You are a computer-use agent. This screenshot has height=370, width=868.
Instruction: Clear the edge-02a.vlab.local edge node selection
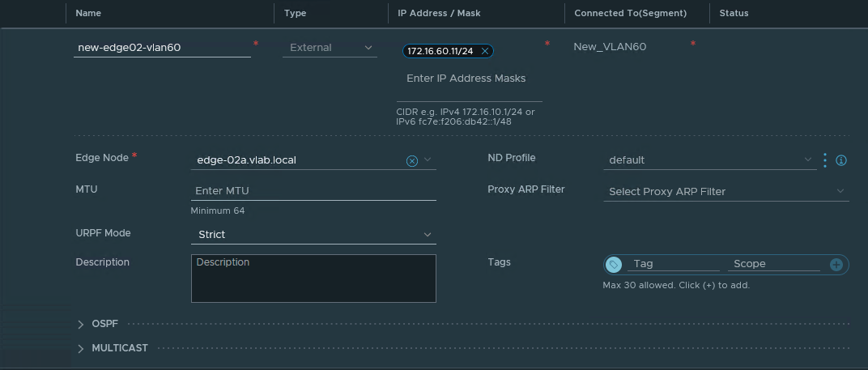coord(411,160)
